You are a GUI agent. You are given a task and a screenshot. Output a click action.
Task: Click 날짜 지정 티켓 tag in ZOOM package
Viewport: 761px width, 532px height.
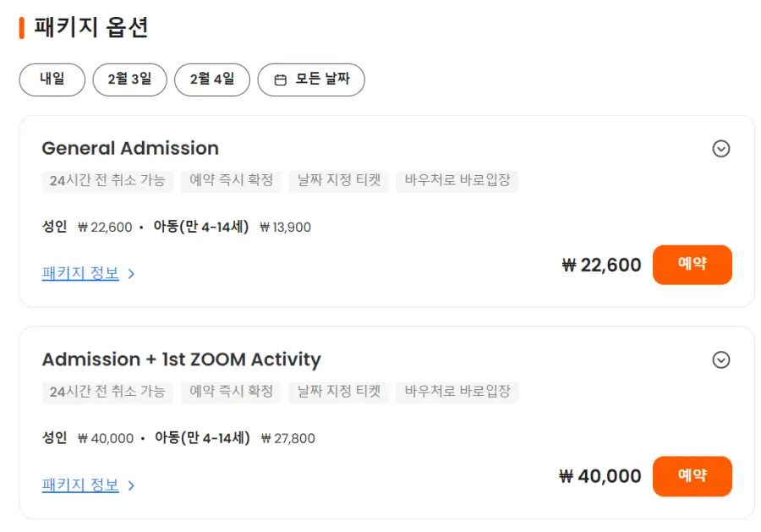click(x=338, y=392)
